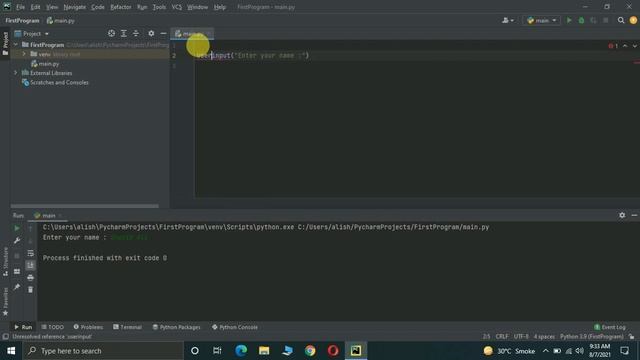Click Expand All icon in Project panel
Screen dimensions: 640x360
click(x=124, y=33)
